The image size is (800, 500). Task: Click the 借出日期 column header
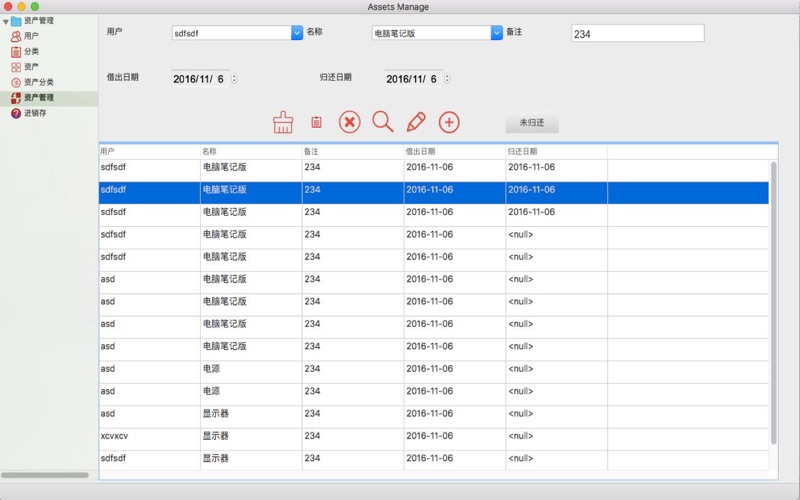(x=454, y=151)
